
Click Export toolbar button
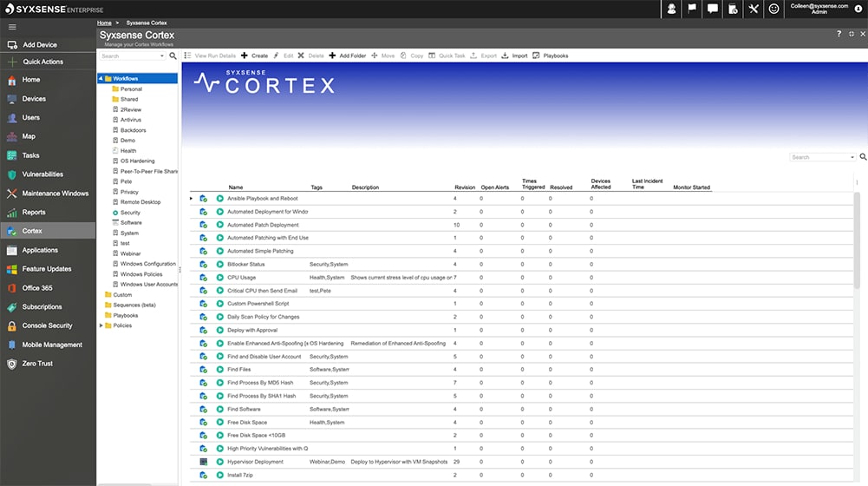click(483, 56)
